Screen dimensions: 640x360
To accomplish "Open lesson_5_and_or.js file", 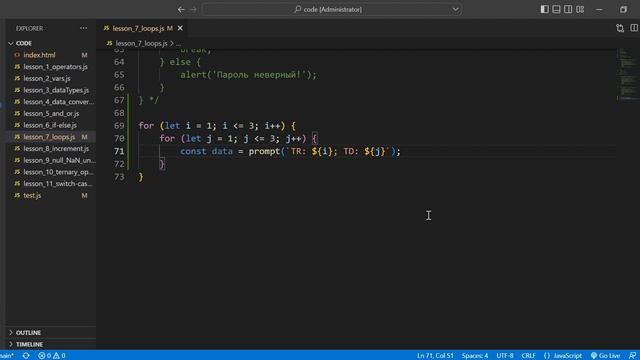I will [51, 113].
